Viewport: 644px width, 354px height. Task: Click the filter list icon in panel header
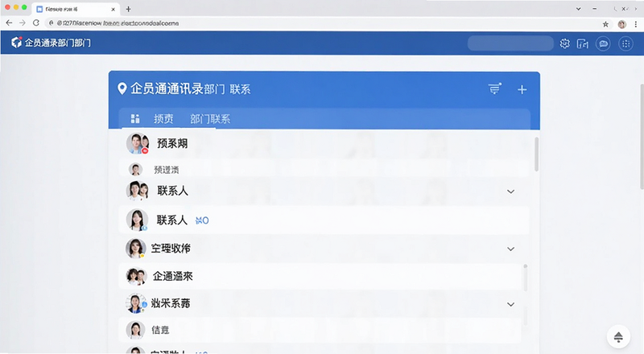click(x=494, y=88)
